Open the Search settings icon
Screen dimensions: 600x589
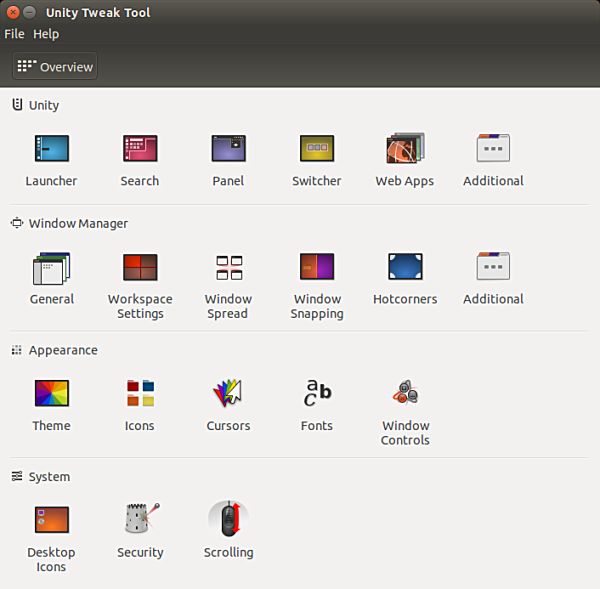pyautogui.click(x=140, y=148)
